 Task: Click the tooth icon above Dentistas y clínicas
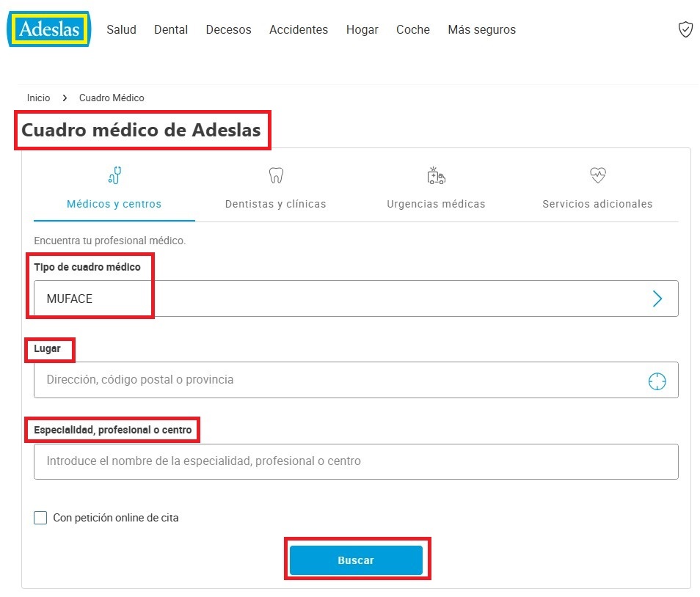[x=275, y=175]
